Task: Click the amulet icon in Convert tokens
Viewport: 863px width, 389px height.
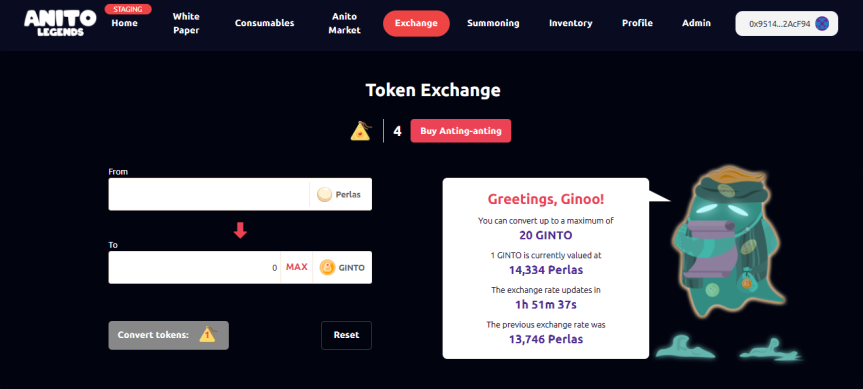Action: coord(207,335)
